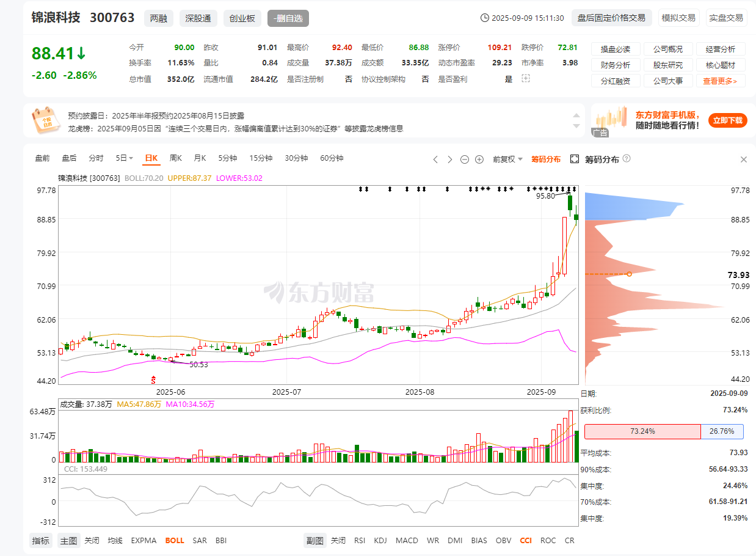Select CCI sub-chart indicator
The width and height of the screenshot is (756, 556).
pos(526,541)
